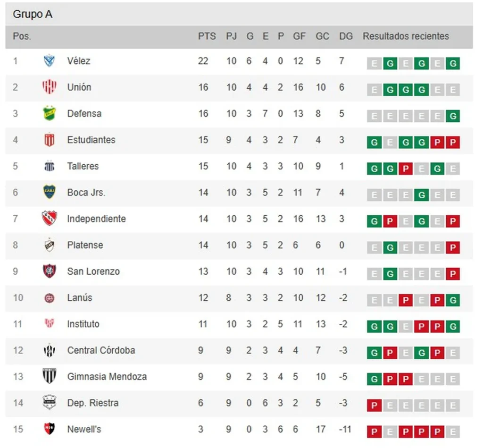Click the Gimnasia Mendoza crest icon
Screen dimensions: 483x448
[x=49, y=377]
